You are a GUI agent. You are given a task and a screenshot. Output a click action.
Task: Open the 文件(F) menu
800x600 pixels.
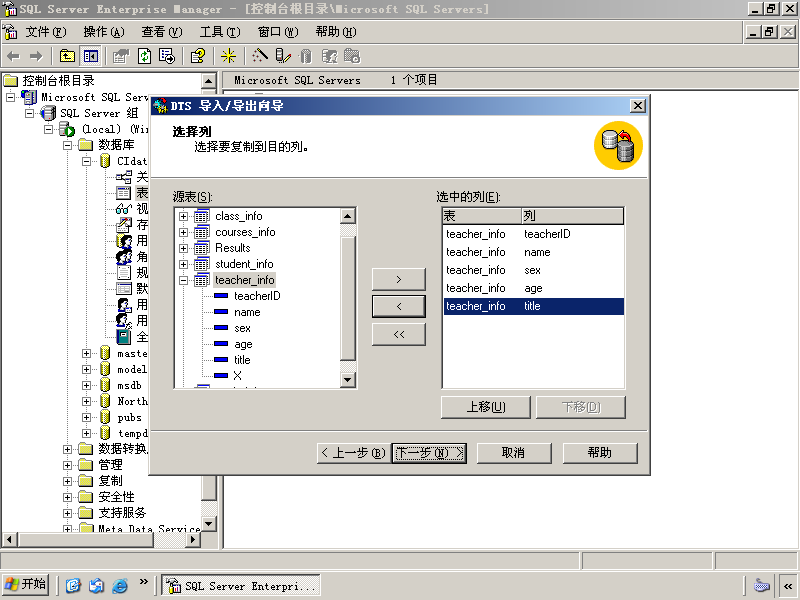point(45,32)
